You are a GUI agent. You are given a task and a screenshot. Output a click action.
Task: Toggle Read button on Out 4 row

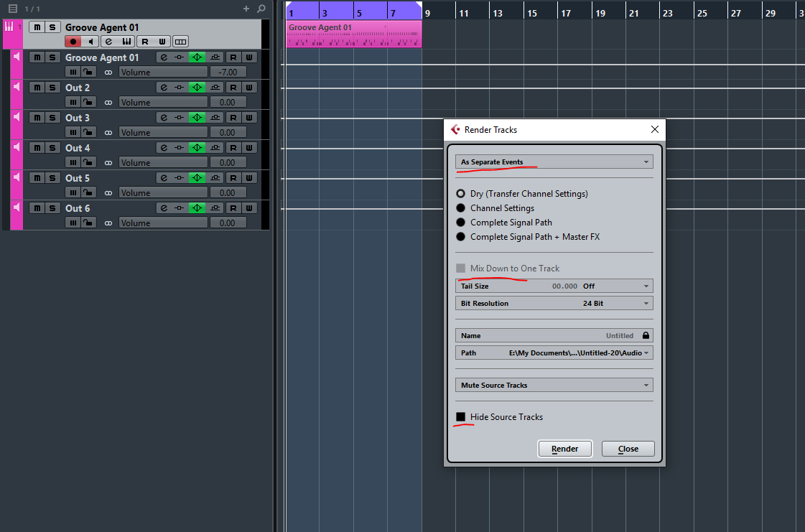click(233, 148)
